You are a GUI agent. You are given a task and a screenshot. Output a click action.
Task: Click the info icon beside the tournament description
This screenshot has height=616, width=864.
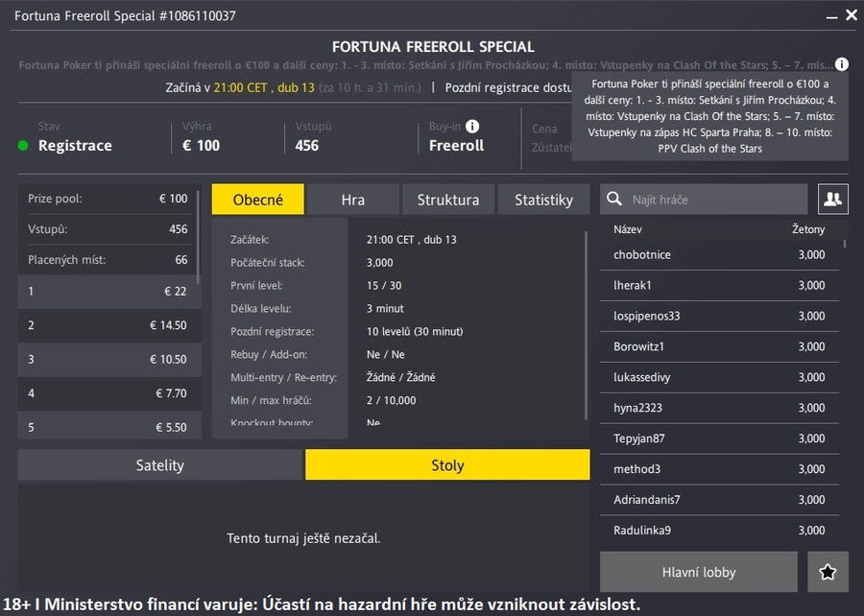tap(841, 64)
